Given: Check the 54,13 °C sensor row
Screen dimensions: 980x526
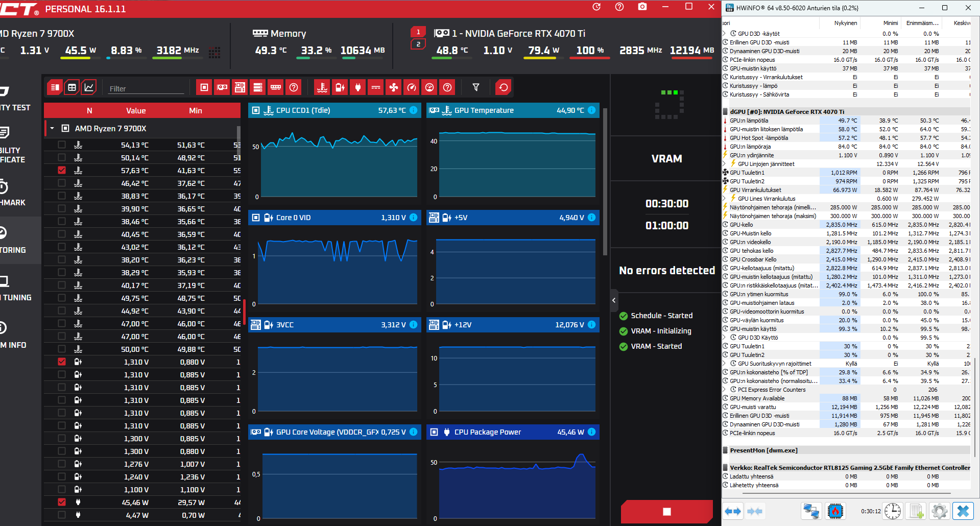Looking at the screenshot, I should [62, 145].
